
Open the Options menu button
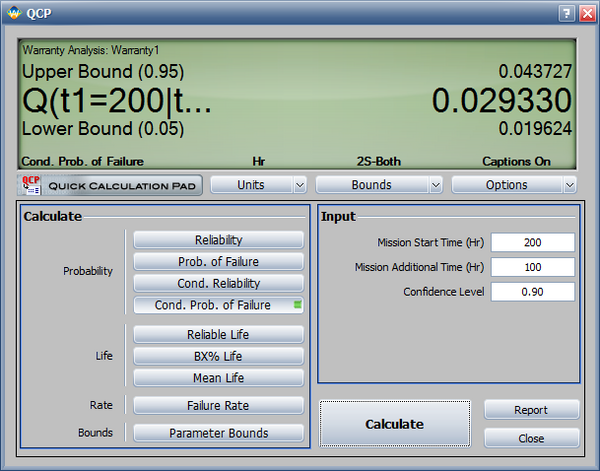point(506,185)
